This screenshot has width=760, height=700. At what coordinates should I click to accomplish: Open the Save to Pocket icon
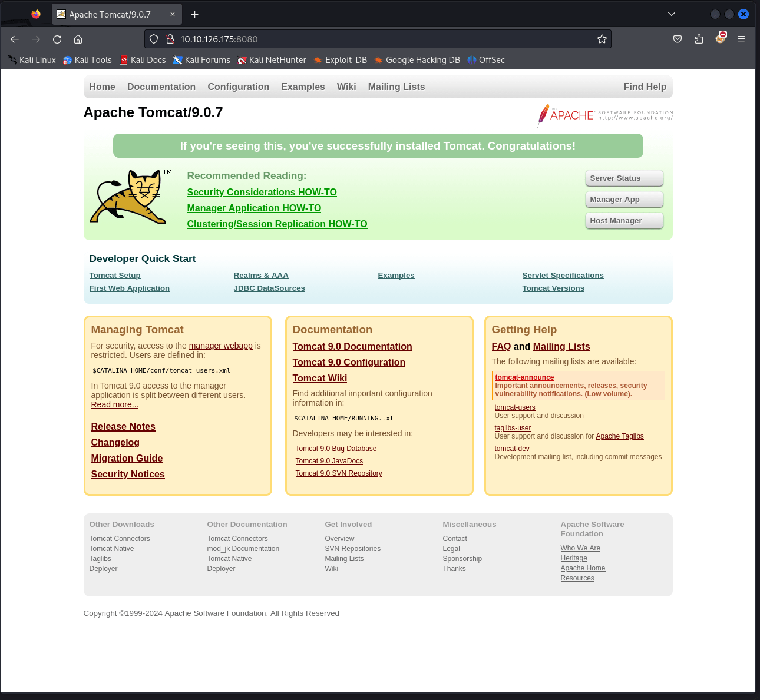678,39
